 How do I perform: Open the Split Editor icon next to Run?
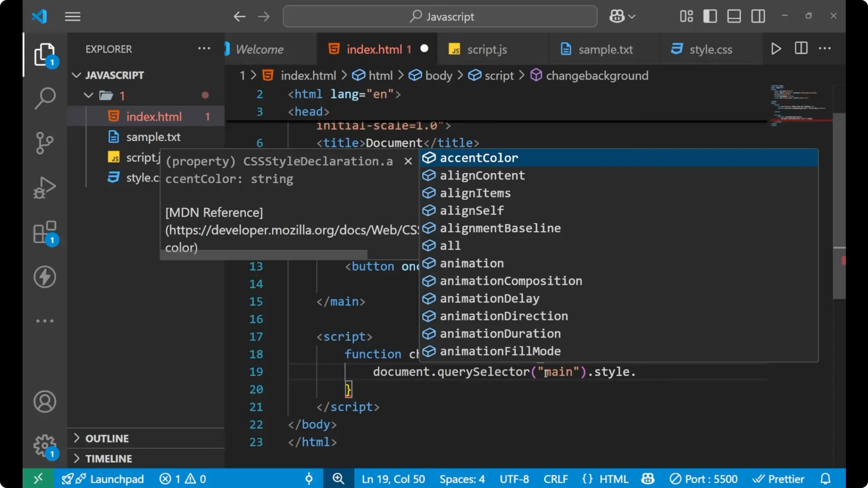801,48
